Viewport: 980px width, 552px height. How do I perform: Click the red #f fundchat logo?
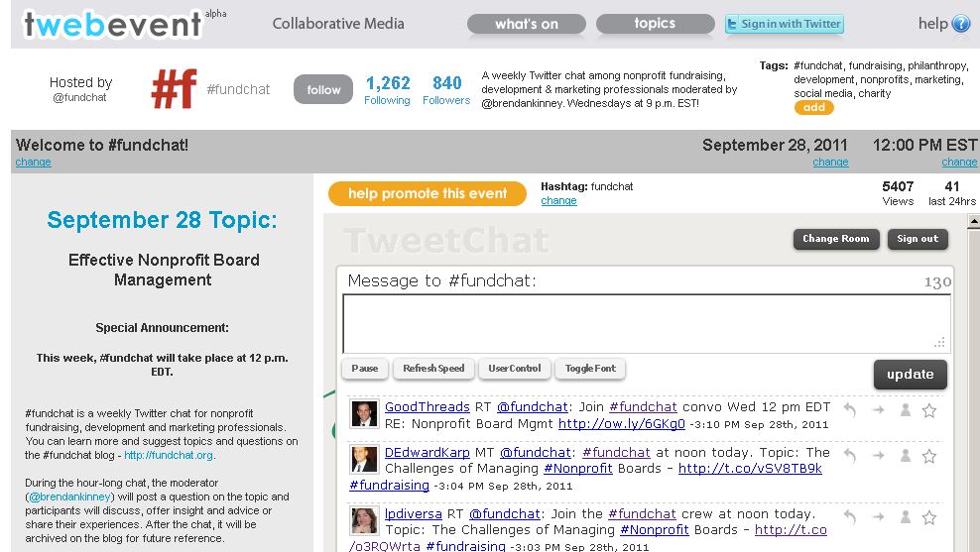pos(174,88)
